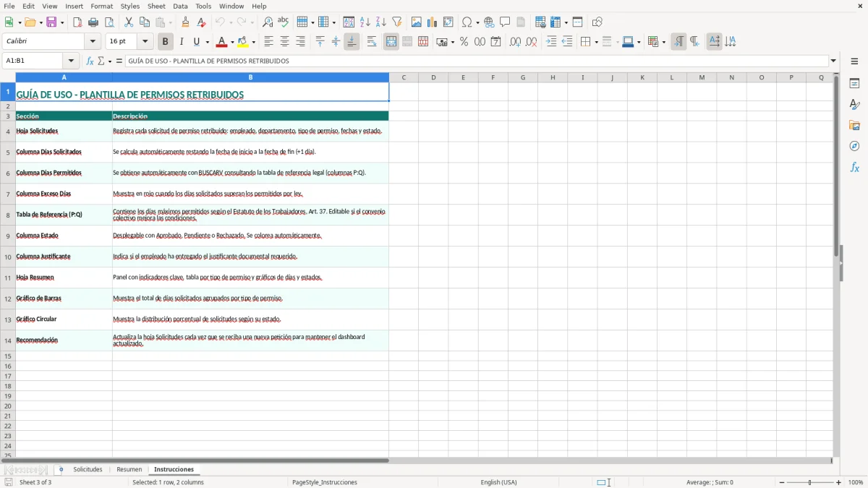Open sidebar Properties panel icon

[854, 84]
